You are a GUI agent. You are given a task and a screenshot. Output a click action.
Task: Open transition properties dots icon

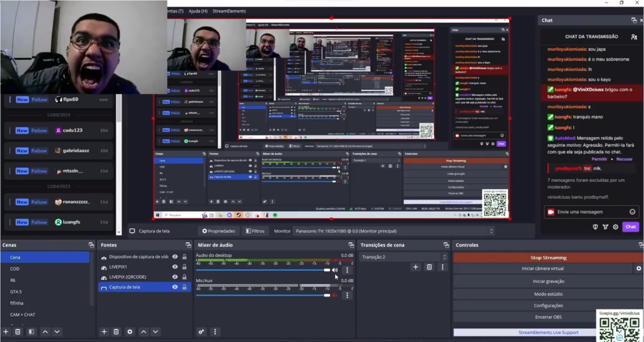coord(443,267)
